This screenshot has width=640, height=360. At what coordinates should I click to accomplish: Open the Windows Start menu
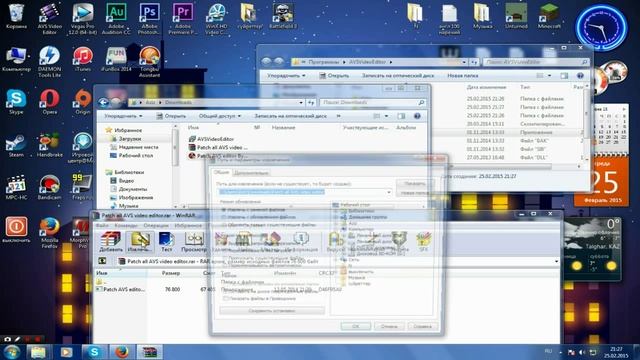click(x=11, y=352)
